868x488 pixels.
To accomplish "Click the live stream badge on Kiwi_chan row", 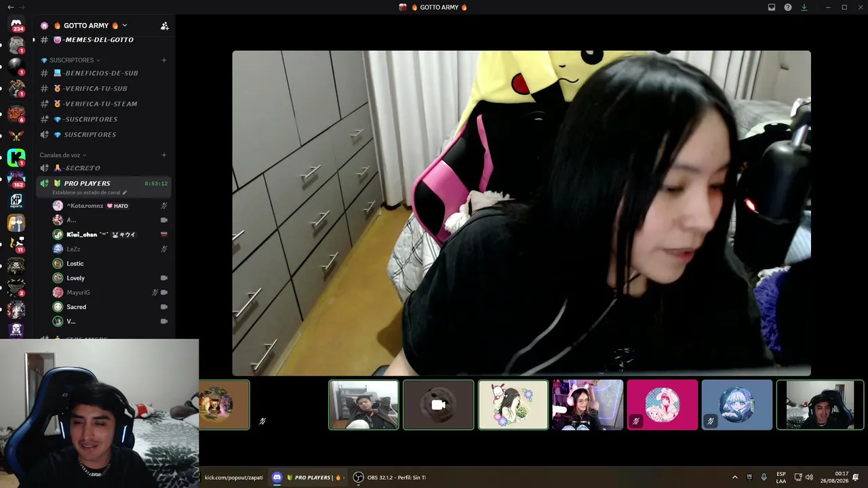I will (163, 235).
